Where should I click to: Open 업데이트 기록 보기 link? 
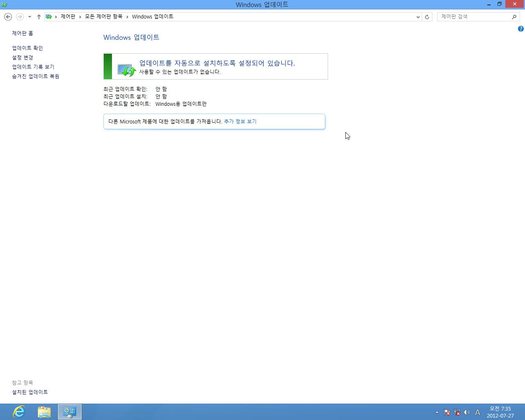click(33, 67)
